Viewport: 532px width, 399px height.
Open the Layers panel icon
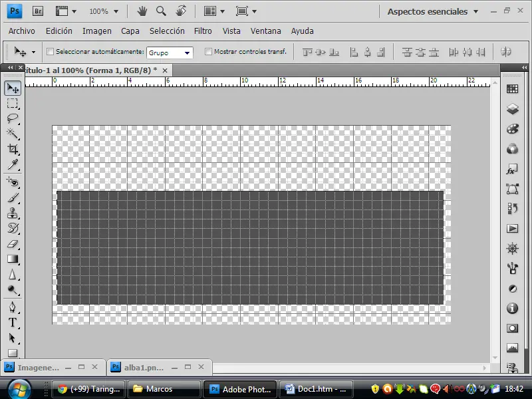coord(512,109)
